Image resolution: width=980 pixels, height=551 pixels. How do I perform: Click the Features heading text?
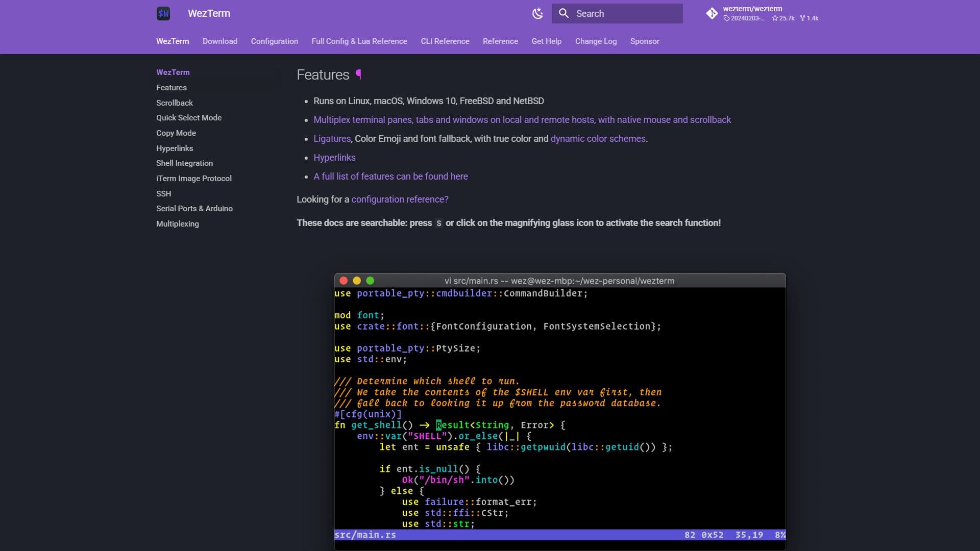323,75
